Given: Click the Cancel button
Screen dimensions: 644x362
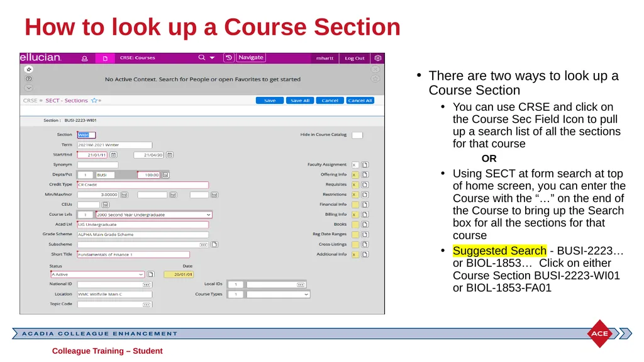Looking at the screenshot, I should point(330,100).
